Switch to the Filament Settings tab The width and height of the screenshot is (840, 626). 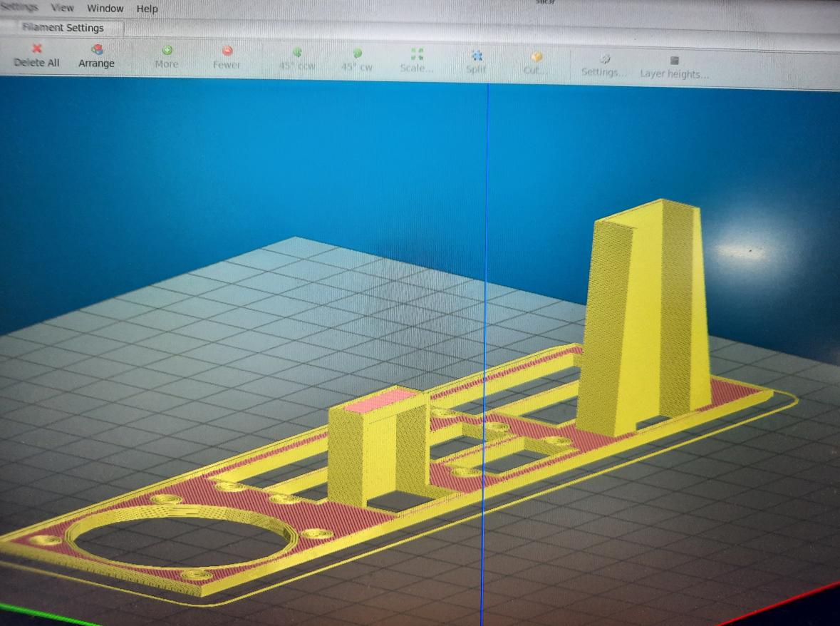click(x=63, y=28)
